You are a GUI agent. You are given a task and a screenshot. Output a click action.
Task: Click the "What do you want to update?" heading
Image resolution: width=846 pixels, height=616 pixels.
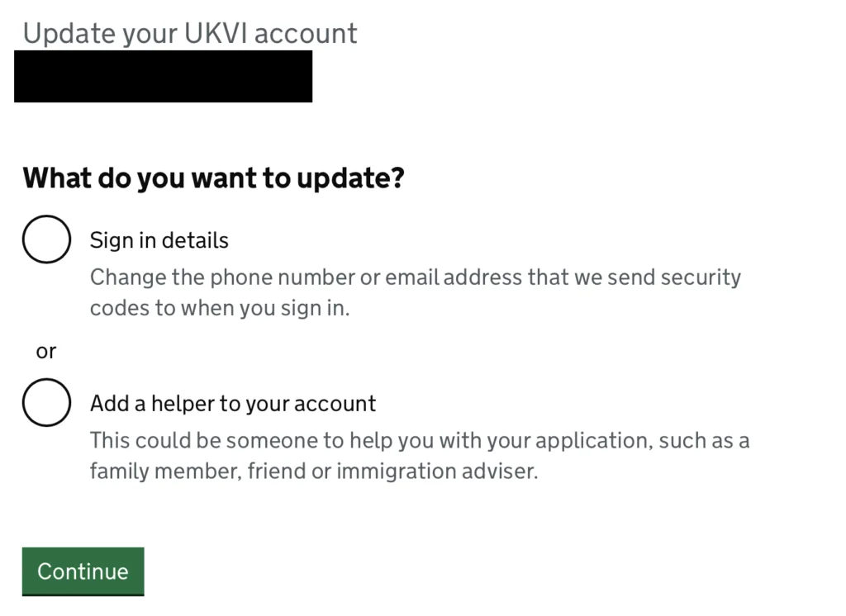(x=213, y=178)
